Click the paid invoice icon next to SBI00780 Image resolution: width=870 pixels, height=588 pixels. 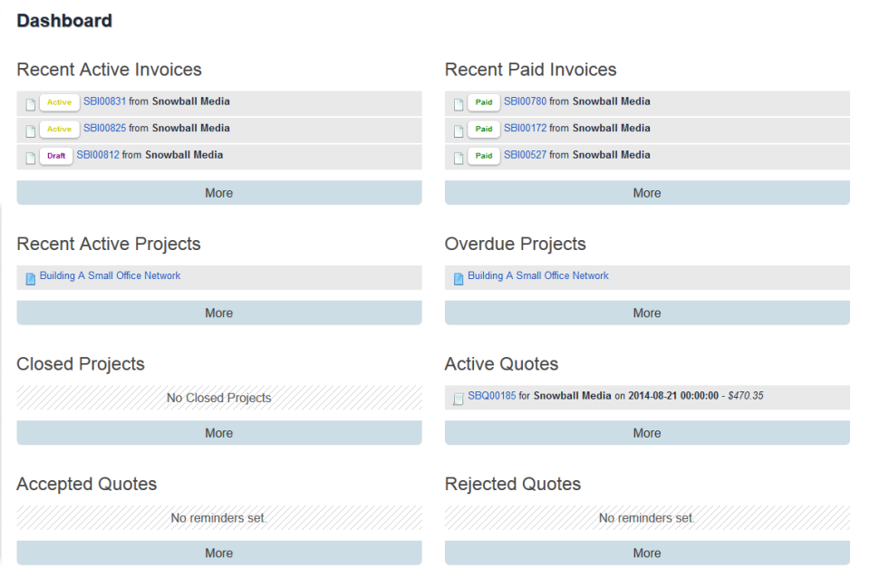click(x=458, y=102)
